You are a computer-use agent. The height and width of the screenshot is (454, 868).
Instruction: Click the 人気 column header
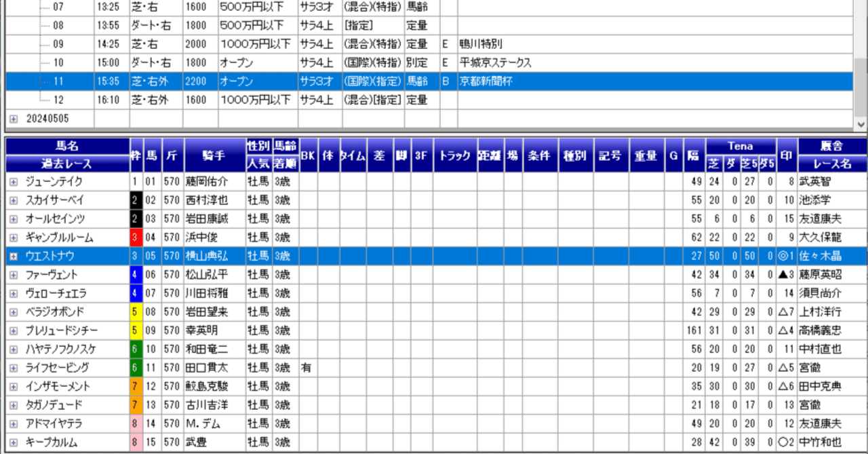click(258, 164)
